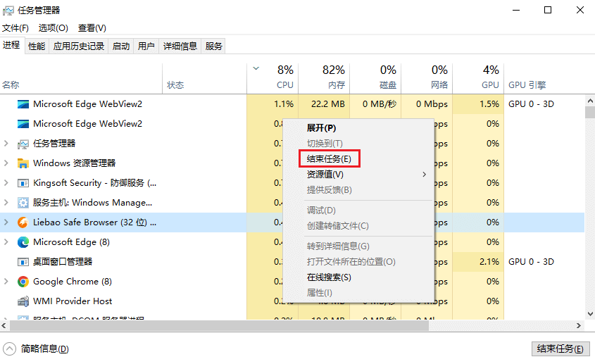Open the 查看(V) menu
Screen dimensions: 595x364
point(92,28)
